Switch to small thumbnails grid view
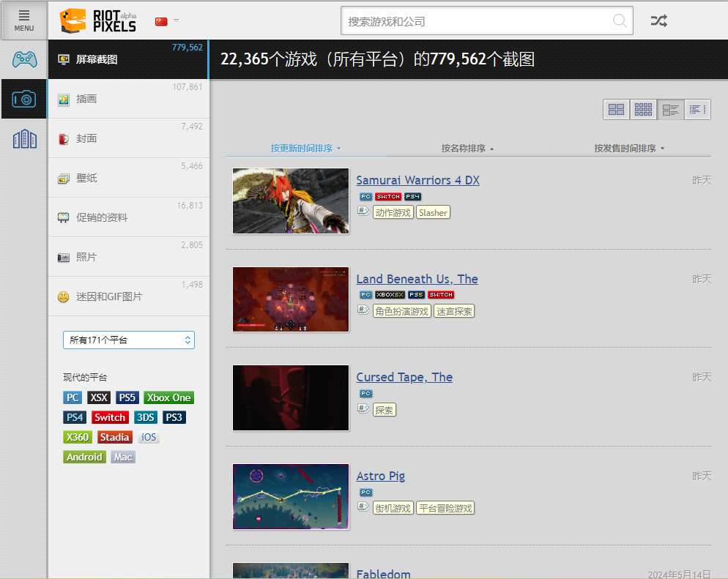The image size is (728, 579). click(643, 110)
